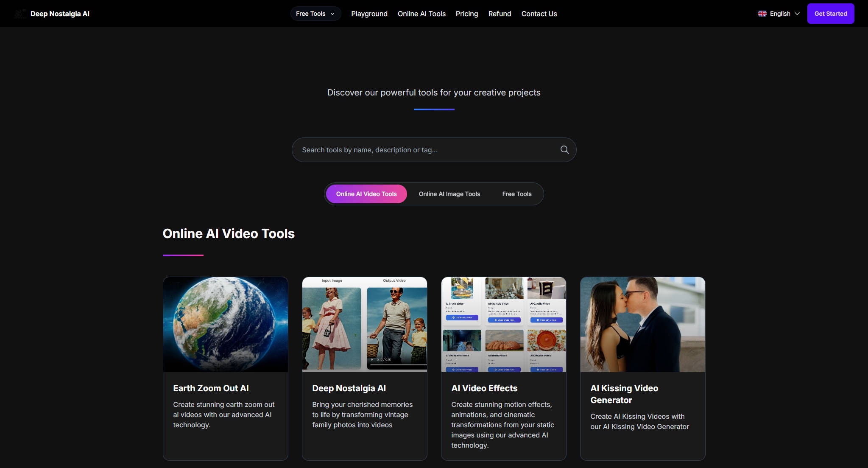Click the 'Bring your cherished memories' description
The height and width of the screenshot is (468, 868).
tap(362, 415)
